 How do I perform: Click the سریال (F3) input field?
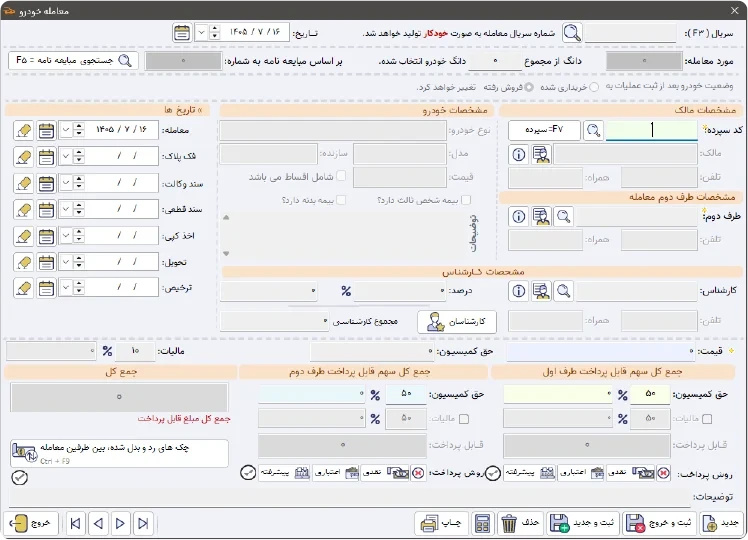point(631,33)
